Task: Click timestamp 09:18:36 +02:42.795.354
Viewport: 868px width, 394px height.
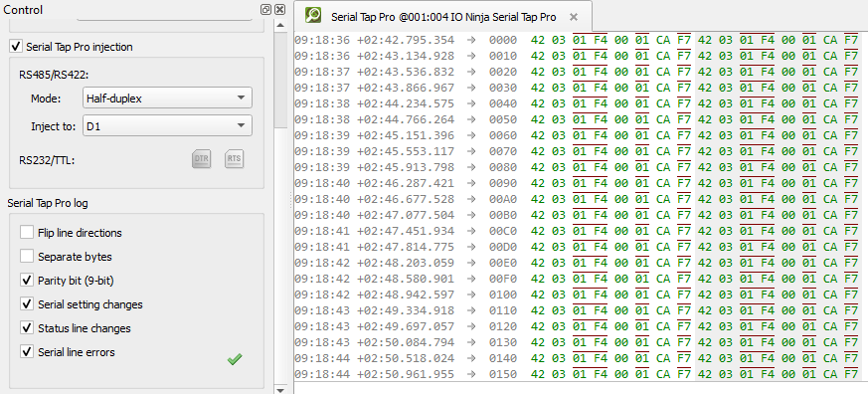Action: click(x=374, y=40)
